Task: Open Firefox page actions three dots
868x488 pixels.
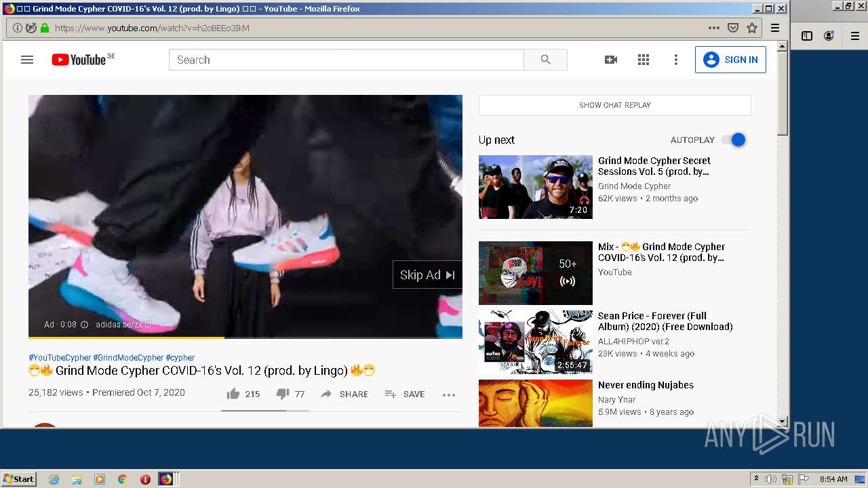Action: coord(713,28)
